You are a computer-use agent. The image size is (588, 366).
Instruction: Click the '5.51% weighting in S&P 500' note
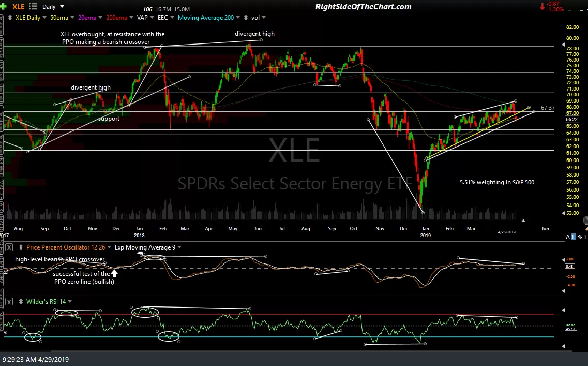coord(497,182)
